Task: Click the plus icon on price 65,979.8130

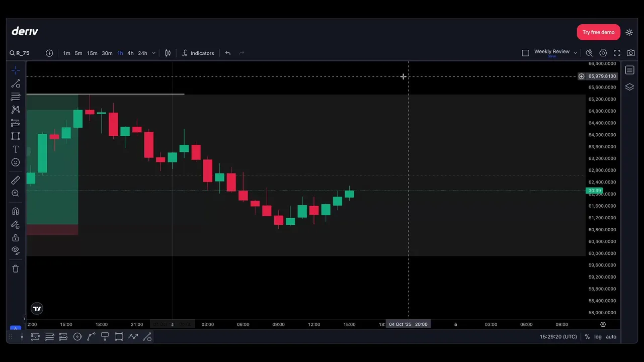Action: pos(581,76)
